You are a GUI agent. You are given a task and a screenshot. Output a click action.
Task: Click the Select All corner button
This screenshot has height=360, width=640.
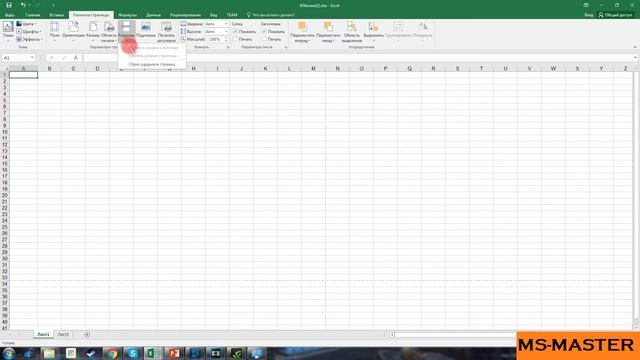[4, 68]
